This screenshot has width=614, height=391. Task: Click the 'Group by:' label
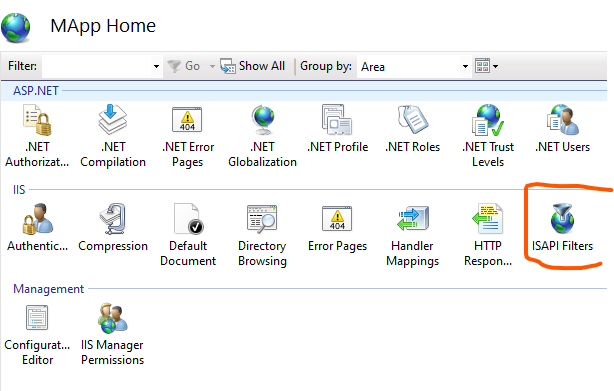click(x=326, y=66)
